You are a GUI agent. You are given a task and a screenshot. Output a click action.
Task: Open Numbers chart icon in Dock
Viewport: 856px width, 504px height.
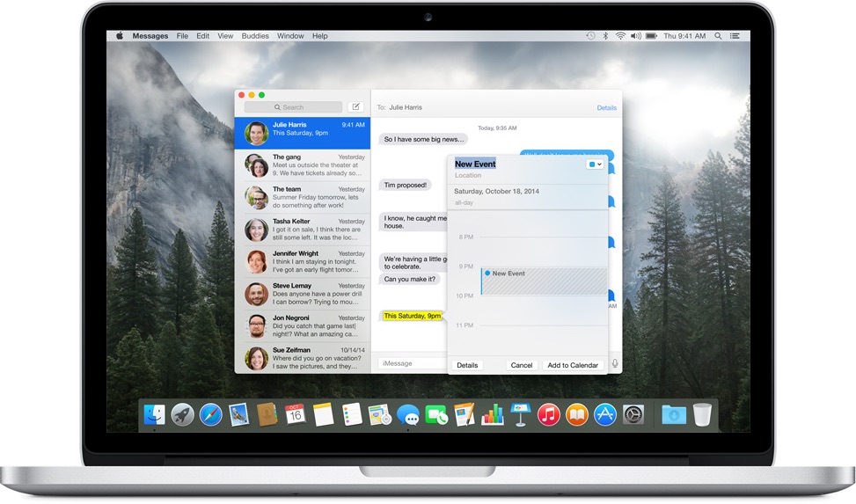pos(493,415)
